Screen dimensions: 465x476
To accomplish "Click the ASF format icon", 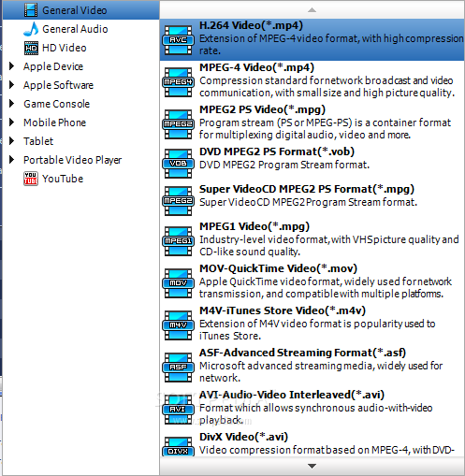I will point(178,368).
